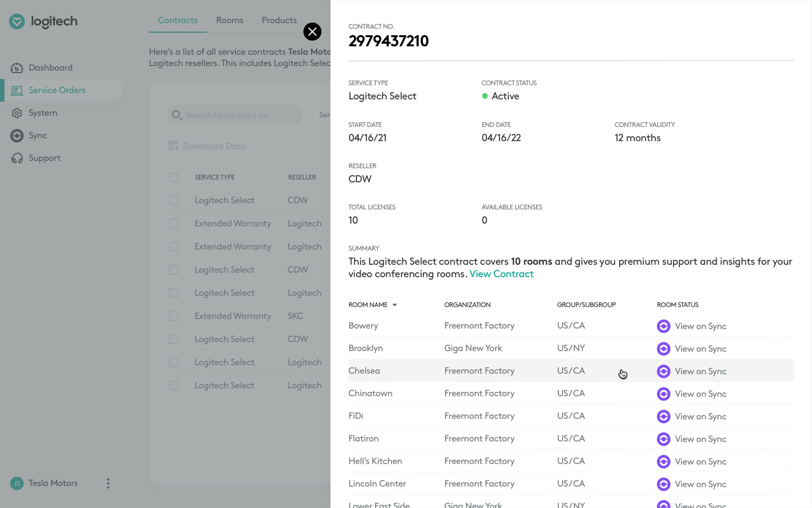The height and width of the screenshot is (508, 812).
Task: Click Sync icon in Chelsea row
Action: coord(663,371)
